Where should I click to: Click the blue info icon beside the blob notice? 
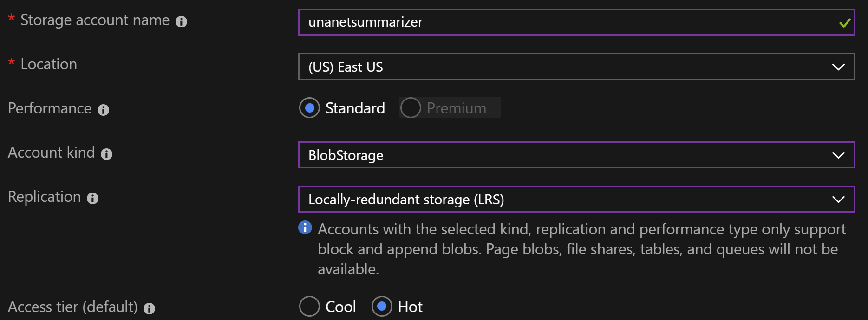305,228
